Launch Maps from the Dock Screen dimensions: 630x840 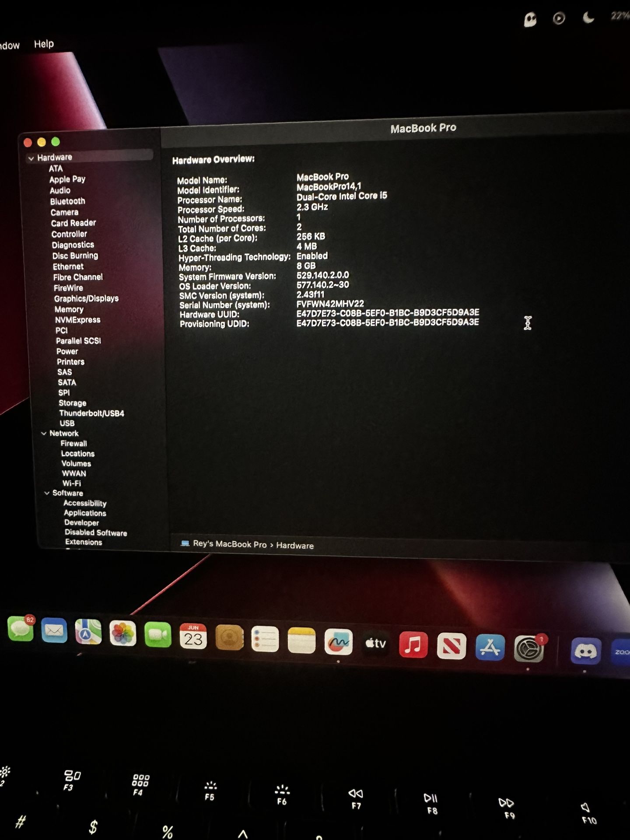click(x=88, y=632)
